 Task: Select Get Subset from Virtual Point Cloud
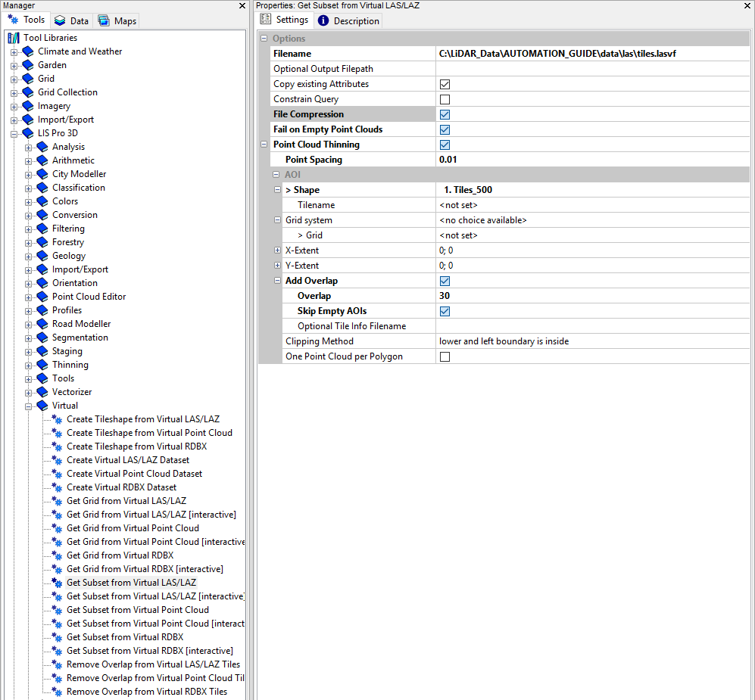(x=138, y=610)
